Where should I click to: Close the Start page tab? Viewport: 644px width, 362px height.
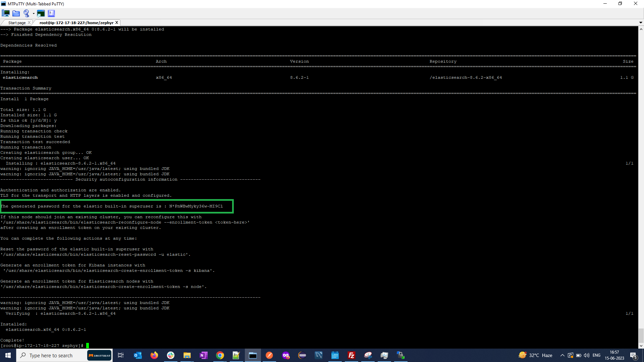pyautogui.click(x=29, y=22)
